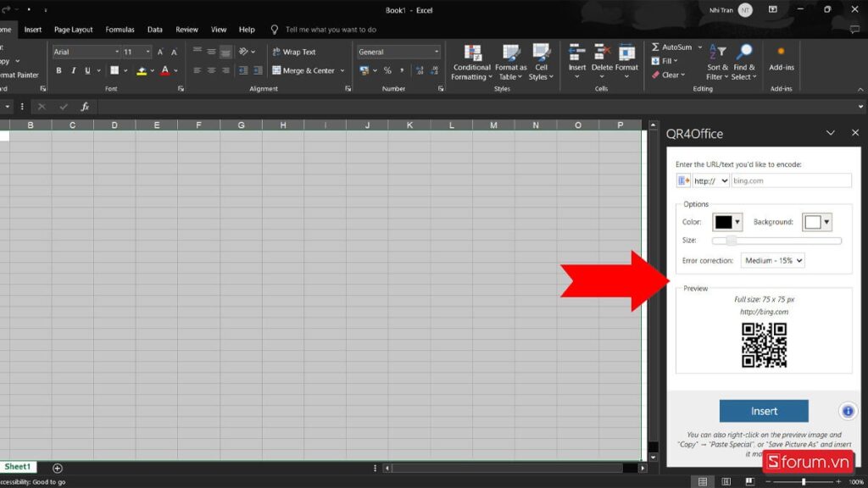Open the Help tab
The width and height of the screenshot is (868, 488).
point(247,30)
